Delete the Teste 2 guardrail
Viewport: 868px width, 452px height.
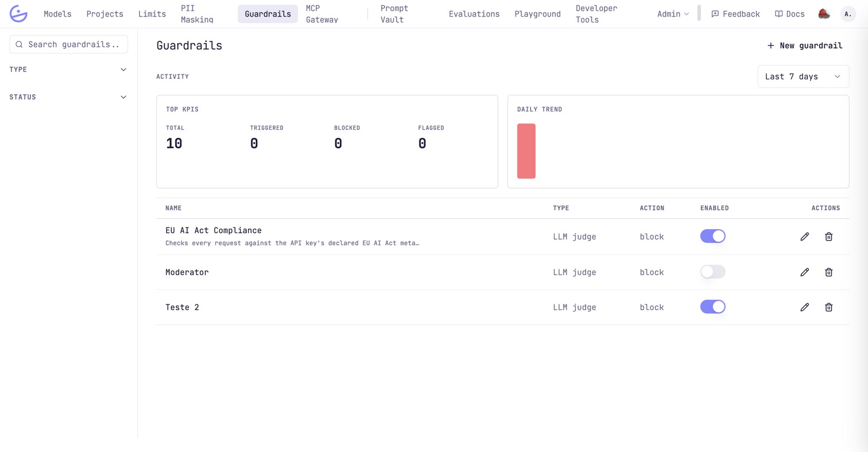tap(828, 307)
